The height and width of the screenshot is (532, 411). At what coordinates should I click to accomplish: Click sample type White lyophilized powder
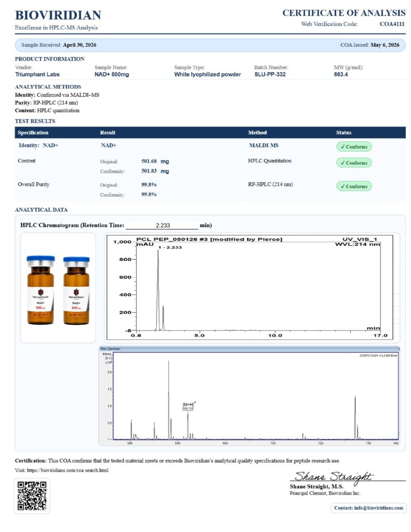click(x=207, y=74)
